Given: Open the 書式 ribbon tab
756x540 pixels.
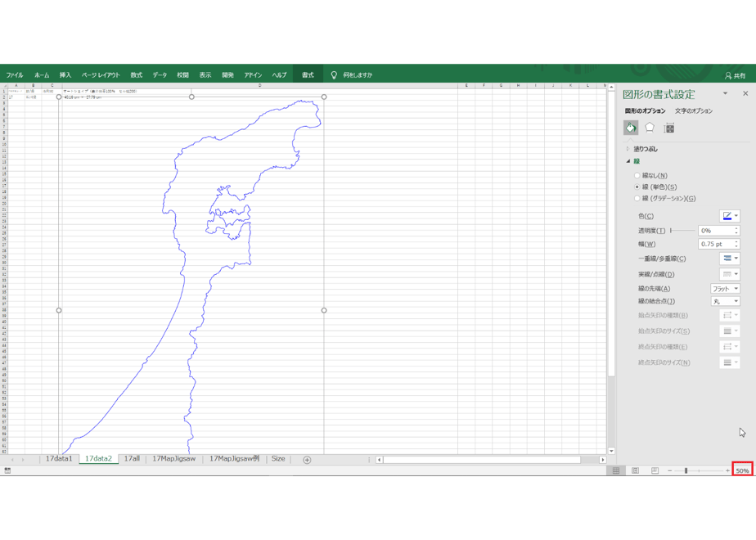Looking at the screenshot, I should [308, 75].
